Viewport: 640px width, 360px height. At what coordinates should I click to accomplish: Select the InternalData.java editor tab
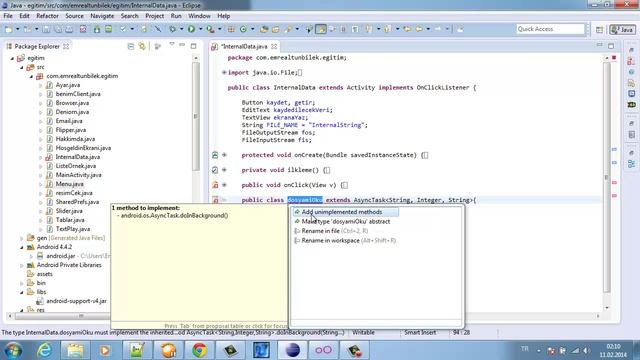(244, 47)
